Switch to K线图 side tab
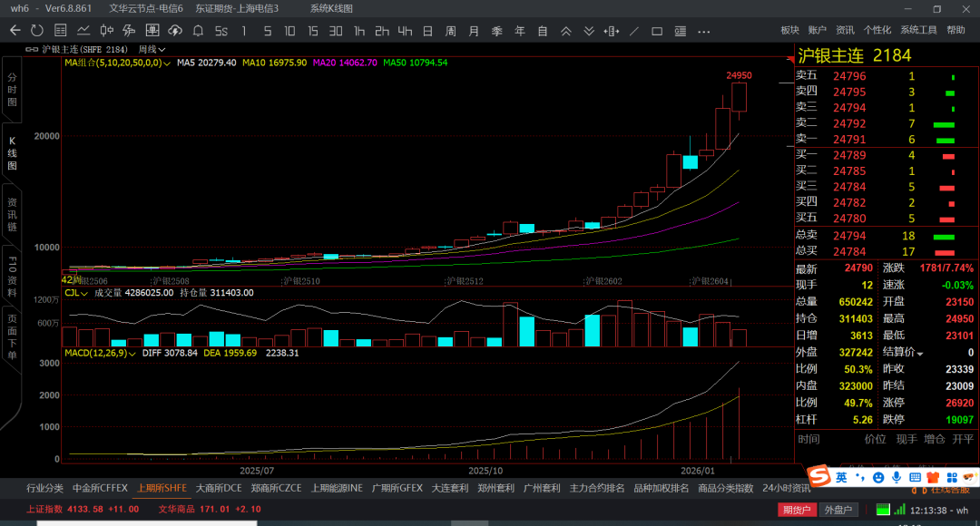Screen dimensions: 980x526 tap(12, 153)
